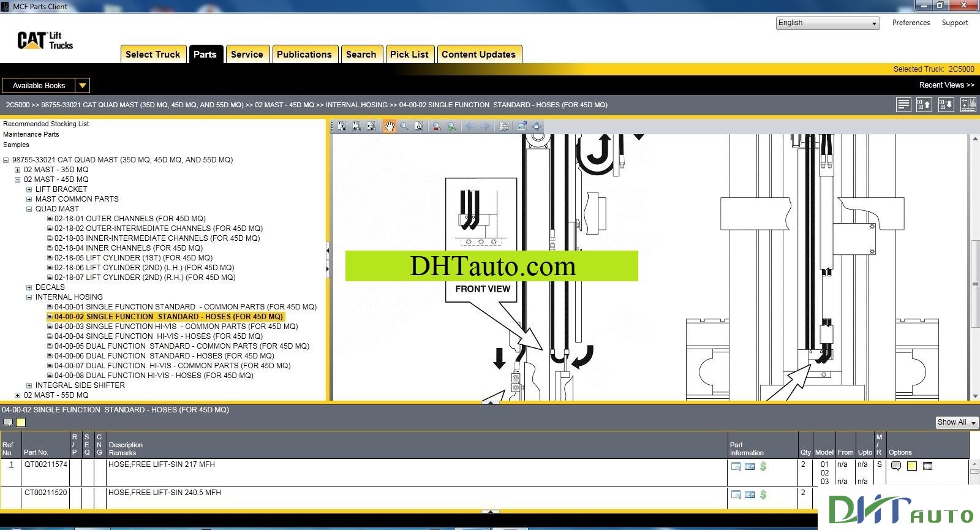
Task: Open the Pick List tab
Action: click(409, 54)
